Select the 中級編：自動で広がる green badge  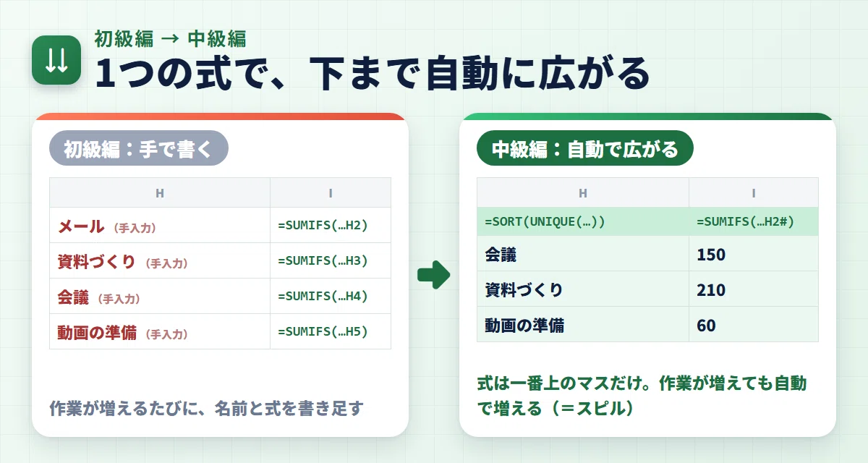click(x=585, y=148)
